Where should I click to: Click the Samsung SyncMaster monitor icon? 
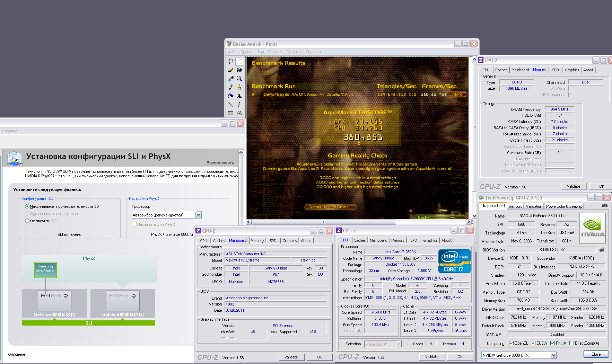pos(45,270)
